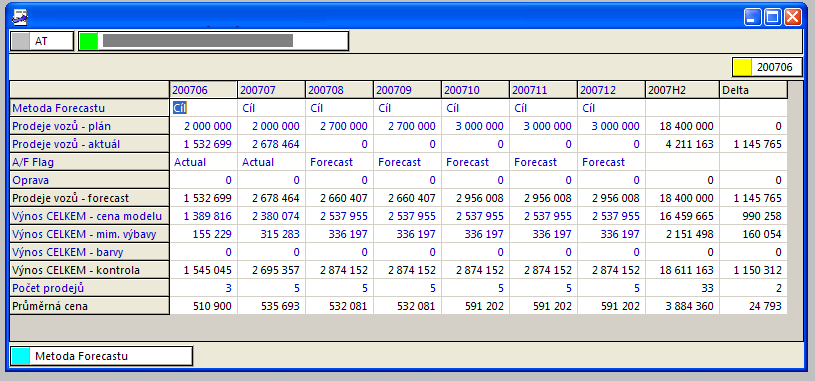Select the 200712 column header

[x=612, y=90]
